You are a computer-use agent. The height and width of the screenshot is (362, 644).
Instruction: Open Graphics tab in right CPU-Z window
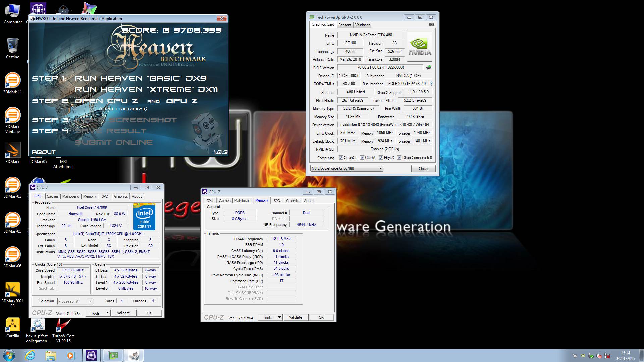point(293,201)
